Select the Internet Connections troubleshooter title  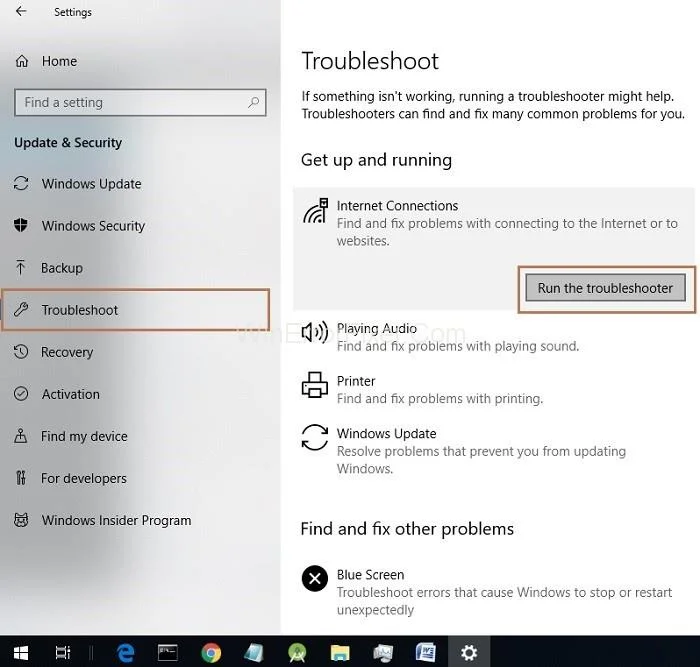click(397, 206)
